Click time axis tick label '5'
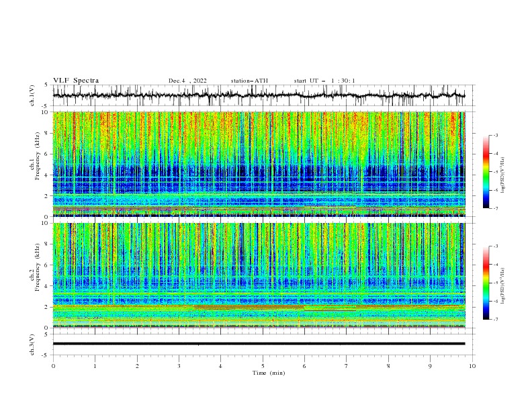Image resolution: width=532 pixels, height=411 pixels. coord(263,366)
